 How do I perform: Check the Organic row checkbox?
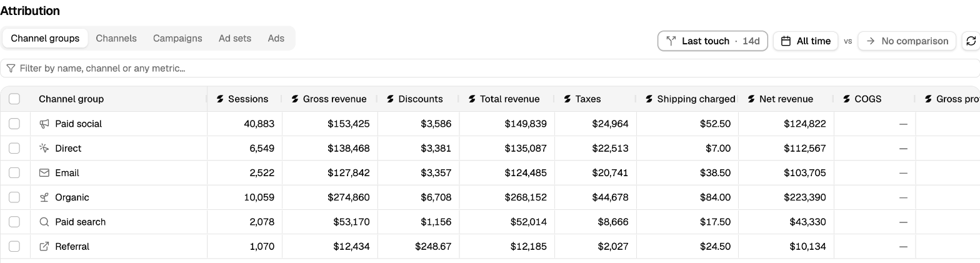(x=14, y=197)
